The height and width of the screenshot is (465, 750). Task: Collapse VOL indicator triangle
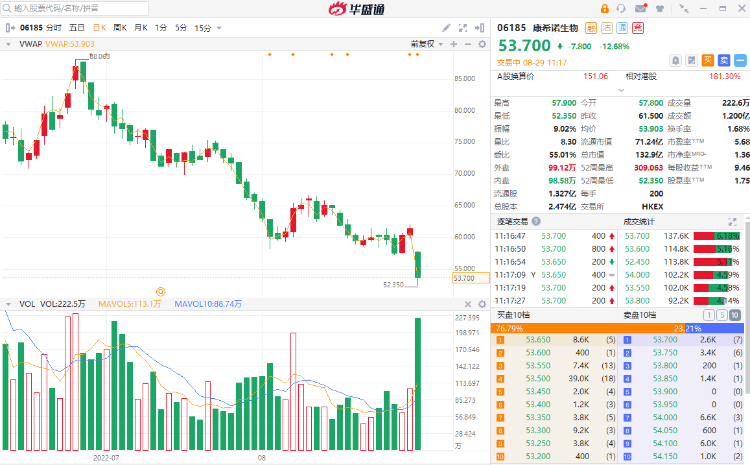[9, 304]
